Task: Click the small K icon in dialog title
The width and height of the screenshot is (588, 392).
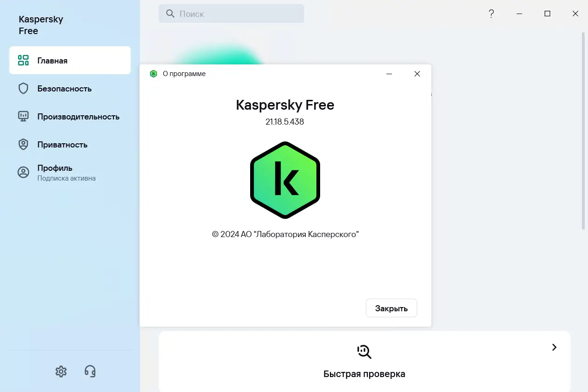Action: pyautogui.click(x=154, y=74)
